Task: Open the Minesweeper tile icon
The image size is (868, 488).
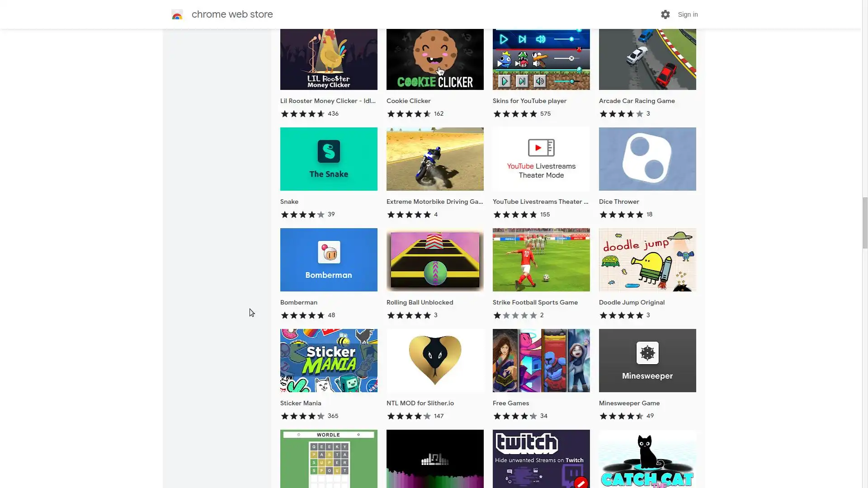Action: (647, 353)
